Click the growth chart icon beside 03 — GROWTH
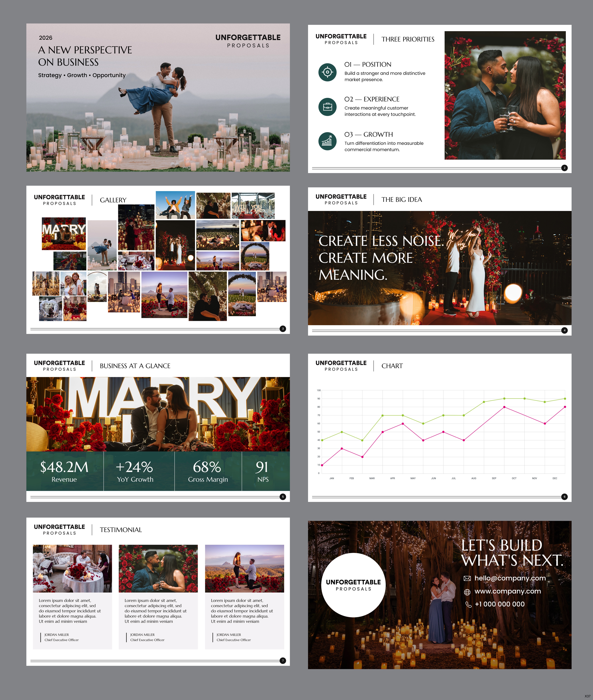Image resolution: width=593 pixels, height=700 pixels. (x=327, y=141)
